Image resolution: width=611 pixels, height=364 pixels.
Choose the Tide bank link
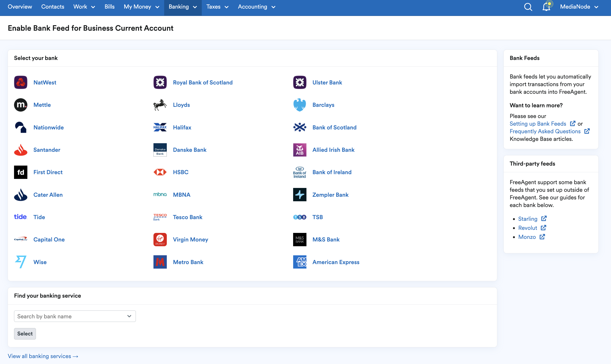39,217
